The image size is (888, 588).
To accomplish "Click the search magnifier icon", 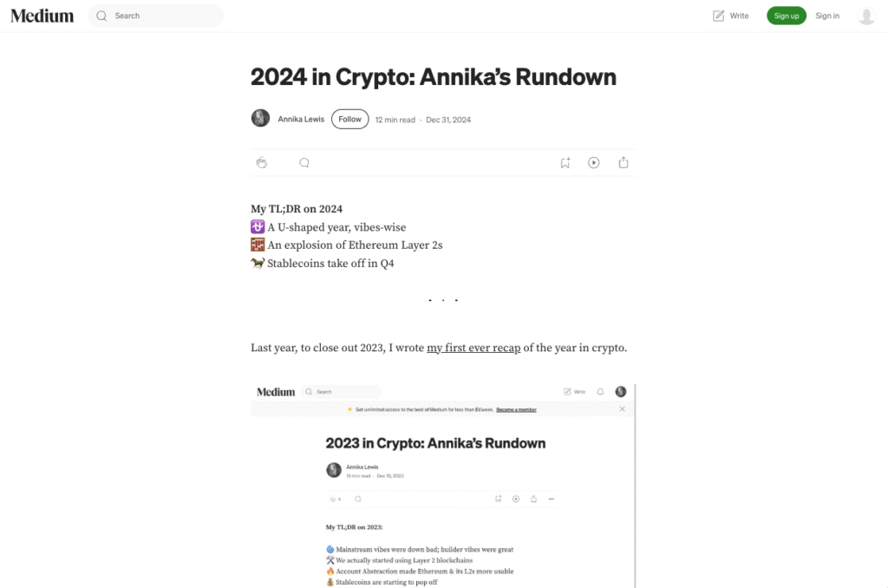I will click(x=101, y=16).
